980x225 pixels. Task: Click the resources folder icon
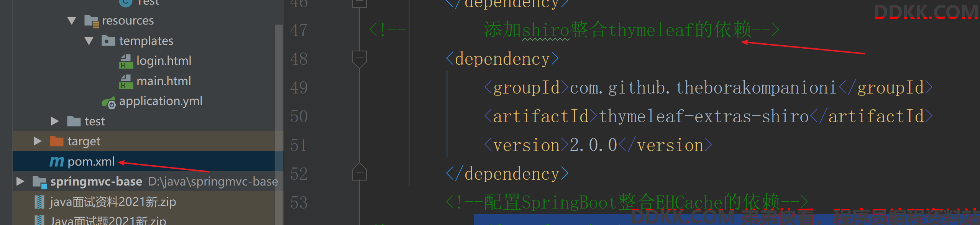92,21
